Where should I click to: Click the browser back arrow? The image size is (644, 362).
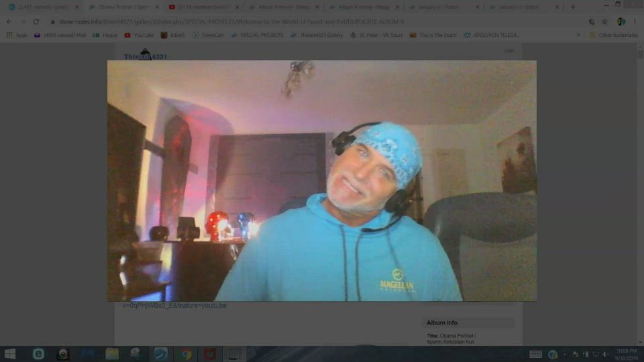[x=9, y=21]
